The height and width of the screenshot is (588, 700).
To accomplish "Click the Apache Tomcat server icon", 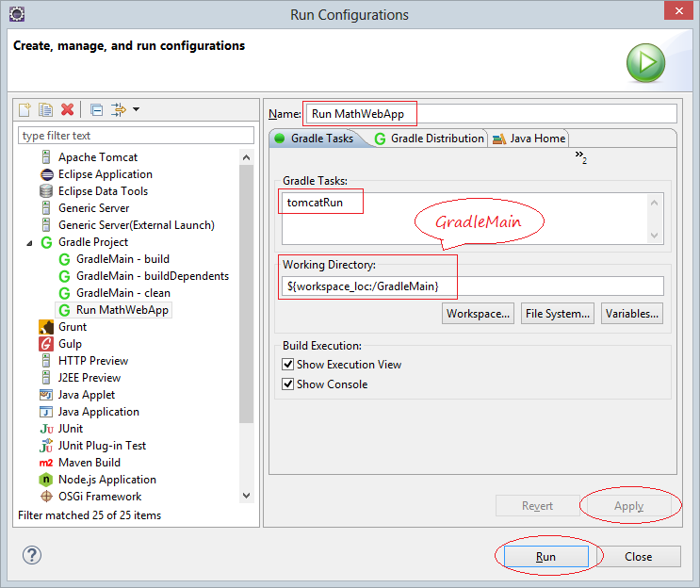I will click(x=46, y=157).
